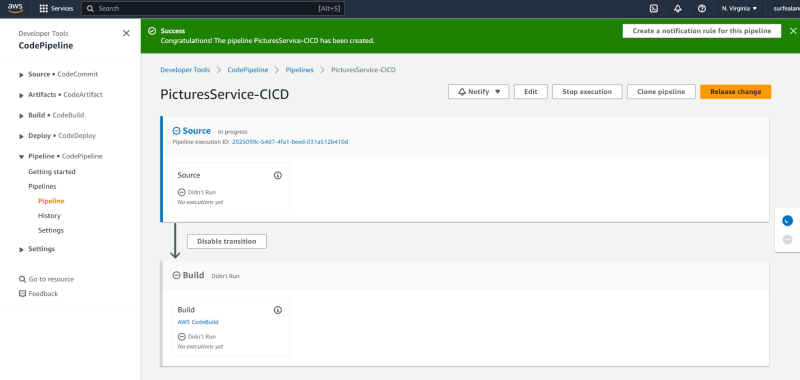
Task: Click the Edit pipeline button
Action: (x=531, y=92)
